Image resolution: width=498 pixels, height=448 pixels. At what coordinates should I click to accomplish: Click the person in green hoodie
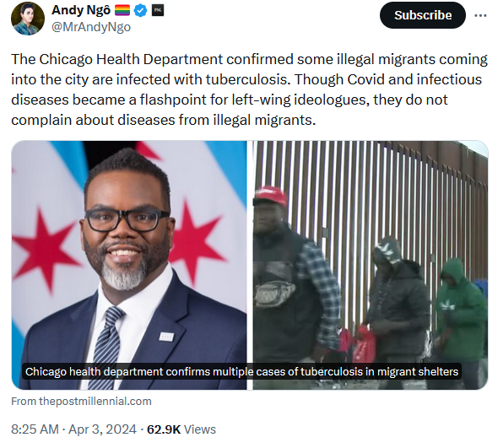[461, 310]
